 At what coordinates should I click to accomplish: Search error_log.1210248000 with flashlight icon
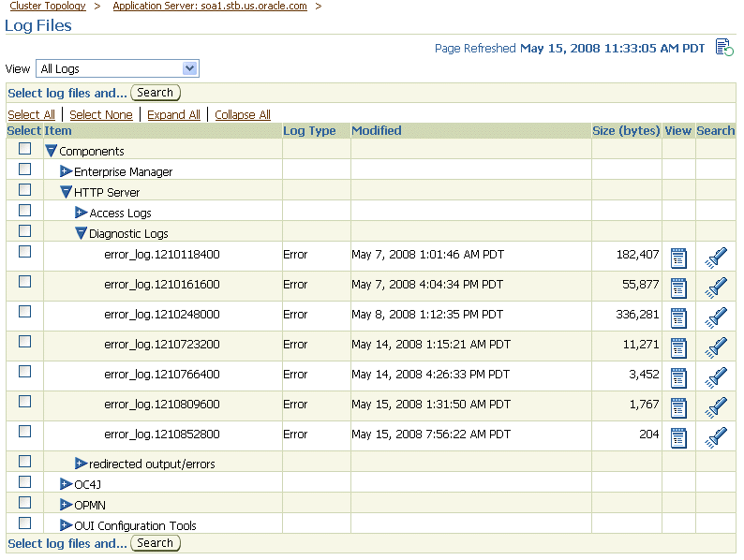click(x=716, y=317)
